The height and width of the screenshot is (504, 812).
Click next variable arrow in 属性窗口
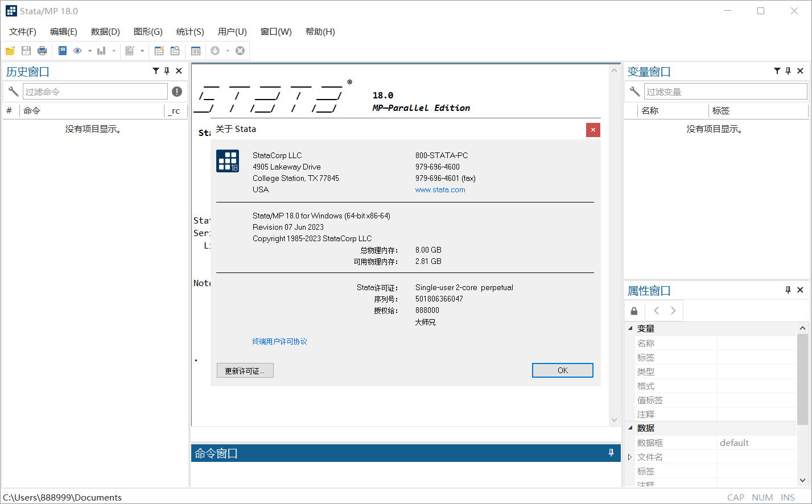[x=673, y=311]
